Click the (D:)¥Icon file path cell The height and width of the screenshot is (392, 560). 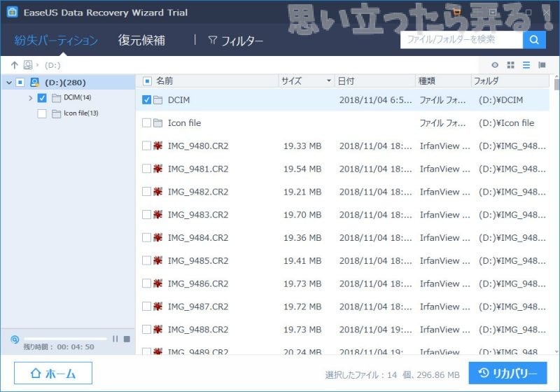point(506,122)
